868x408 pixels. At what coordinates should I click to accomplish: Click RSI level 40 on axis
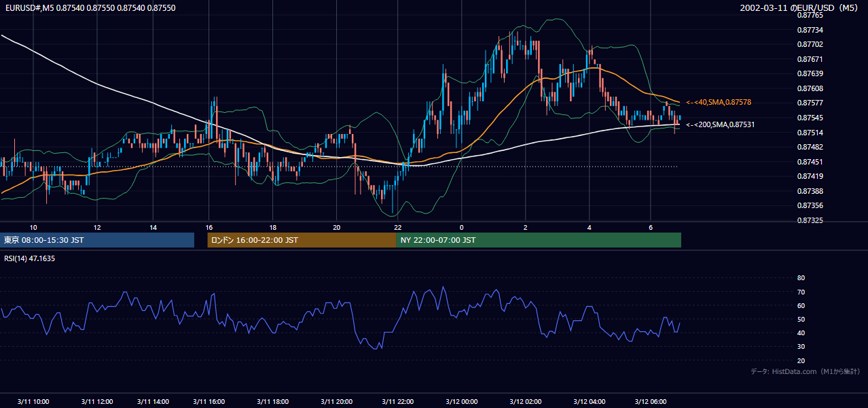(801, 333)
